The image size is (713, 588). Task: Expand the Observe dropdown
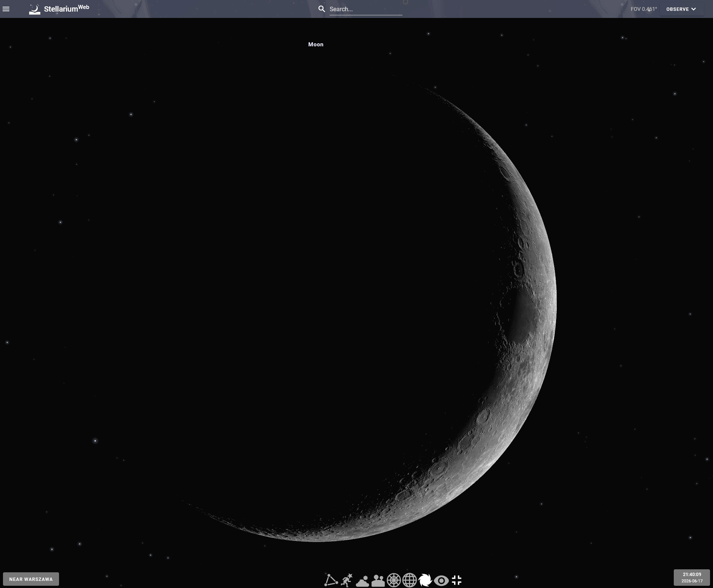click(681, 9)
